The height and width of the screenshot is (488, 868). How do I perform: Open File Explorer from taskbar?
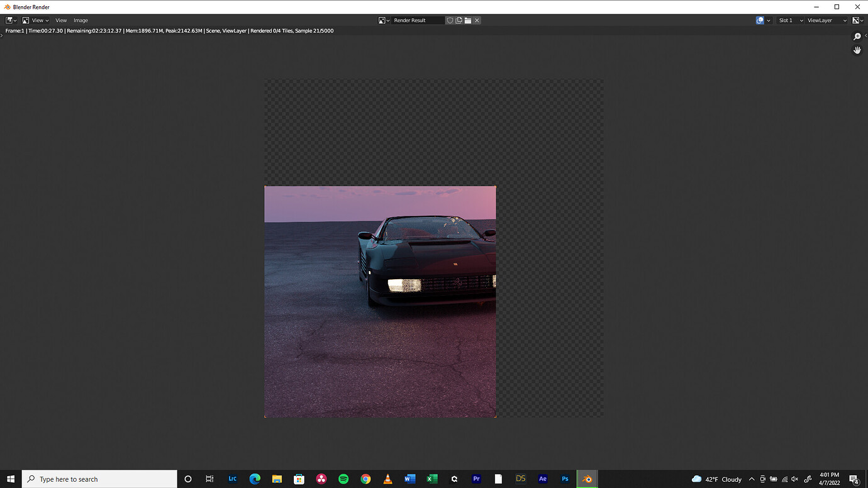277,479
